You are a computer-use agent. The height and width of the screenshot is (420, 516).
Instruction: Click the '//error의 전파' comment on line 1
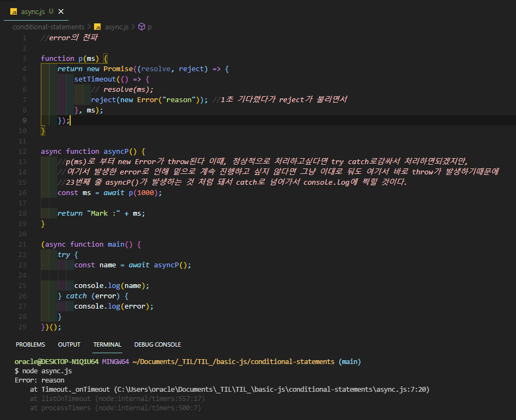(70, 37)
